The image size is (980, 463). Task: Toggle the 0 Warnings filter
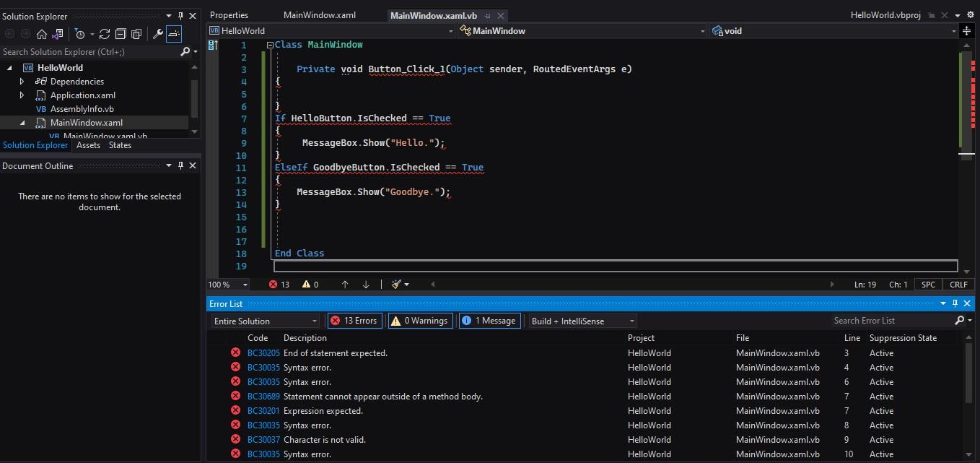point(420,320)
